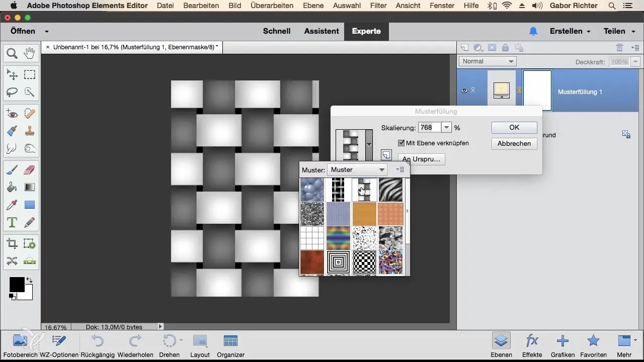The height and width of the screenshot is (362, 644).
Task: Select the Clone Stamp tool
Action: coord(30,131)
